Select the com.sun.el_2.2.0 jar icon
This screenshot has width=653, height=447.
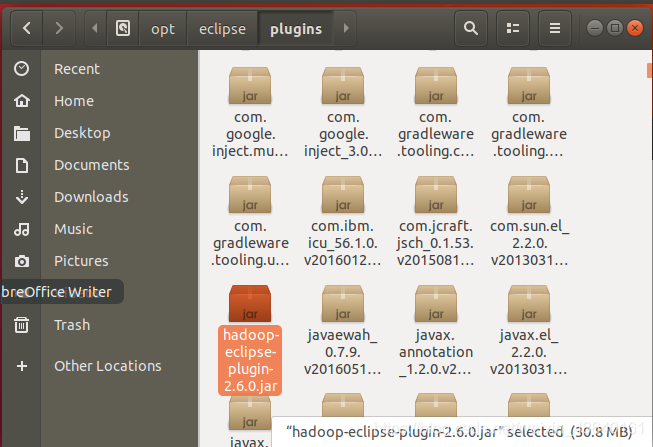[x=528, y=195]
